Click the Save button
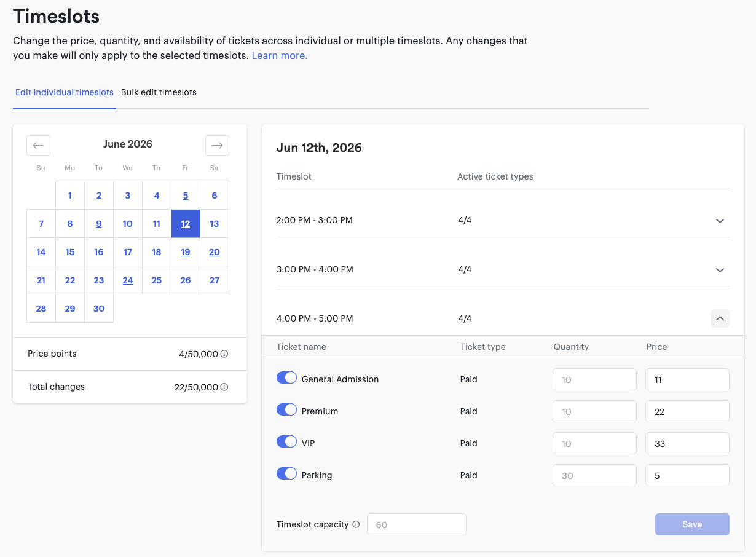This screenshot has width=756, height=557. (x=692, y=524)
